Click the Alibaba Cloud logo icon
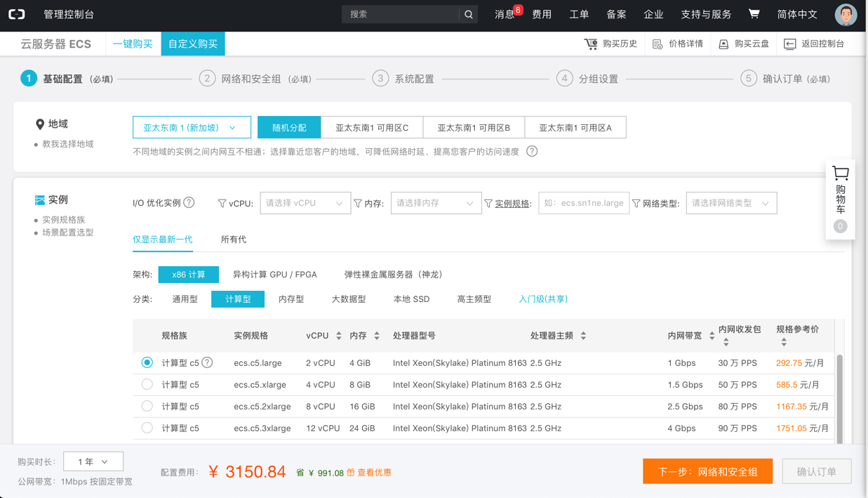Screen dimensions: 868x498 click(17, 14)
